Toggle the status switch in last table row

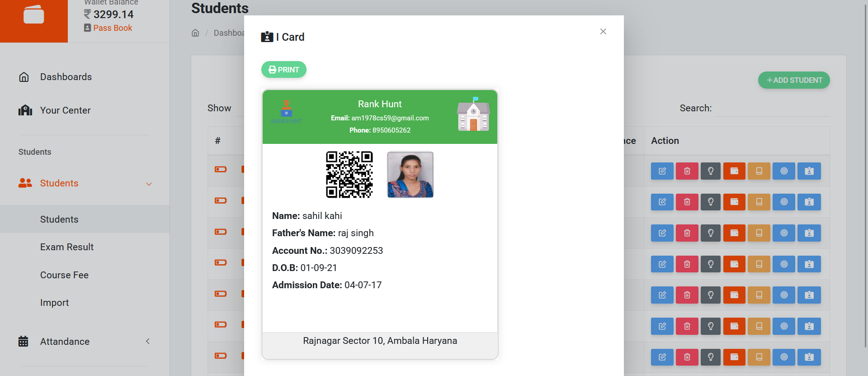(221, 356)
